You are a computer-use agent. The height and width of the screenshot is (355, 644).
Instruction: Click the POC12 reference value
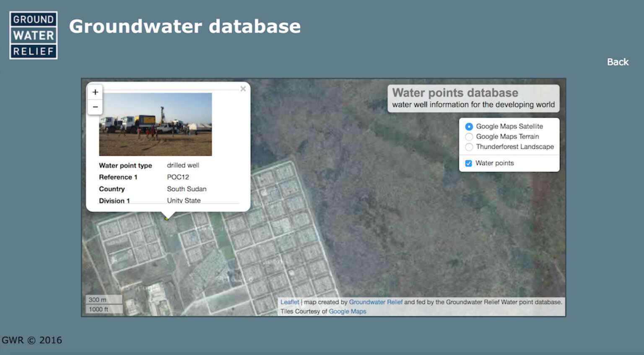coord(178,177)
